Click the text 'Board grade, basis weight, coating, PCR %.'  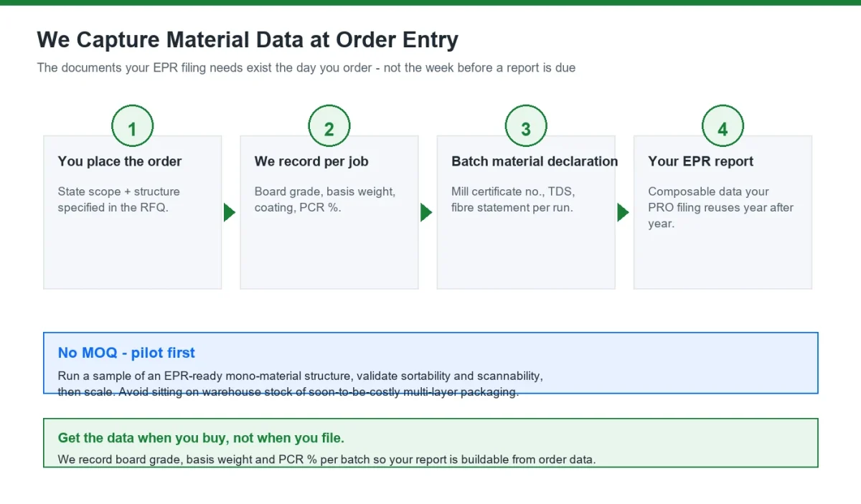(325, 199)
